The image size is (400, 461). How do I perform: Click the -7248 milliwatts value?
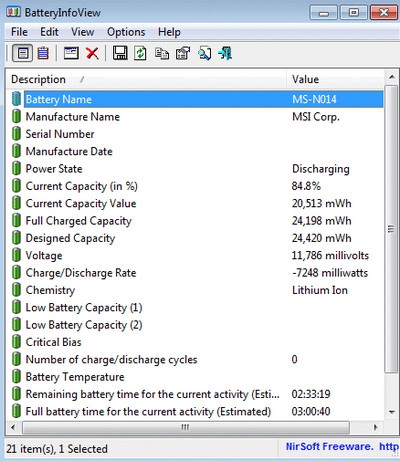pyautogui.click(x=330, y=272)
